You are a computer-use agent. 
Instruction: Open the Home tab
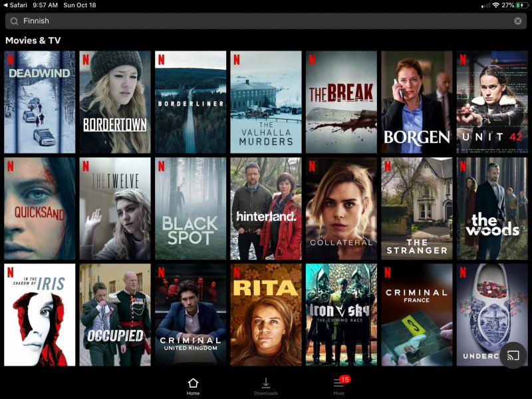[x=193, y=386]
